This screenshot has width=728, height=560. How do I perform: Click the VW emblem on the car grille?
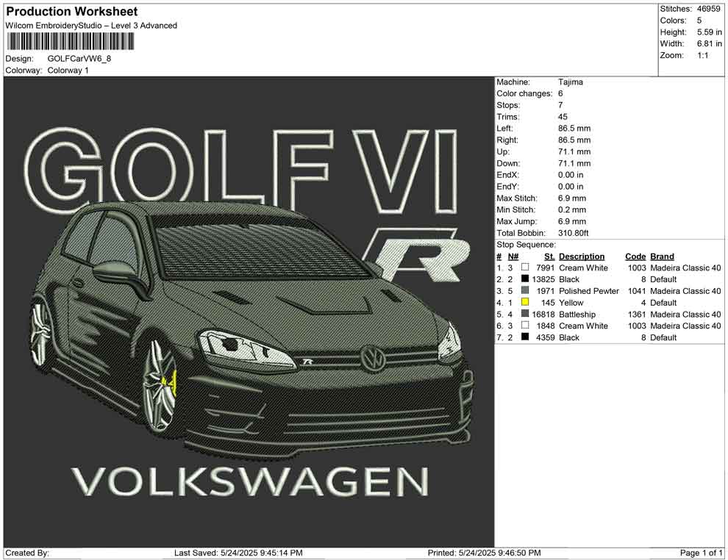coord(373,358)
